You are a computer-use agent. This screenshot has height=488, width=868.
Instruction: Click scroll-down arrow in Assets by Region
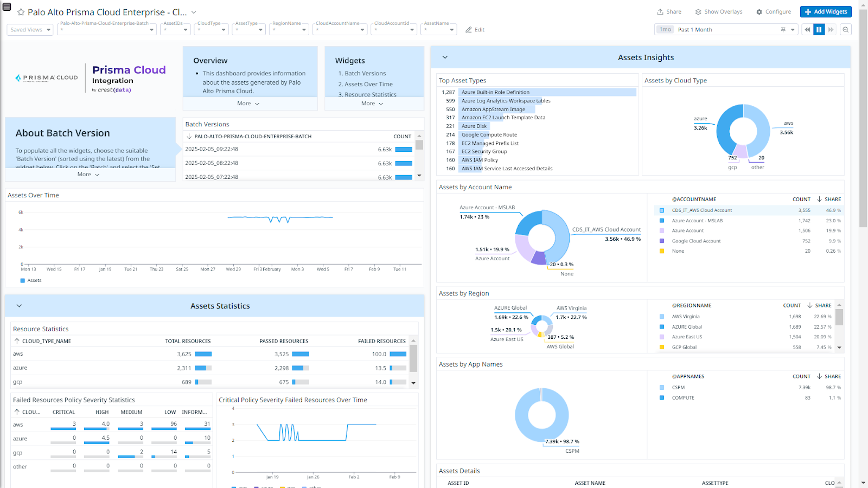(x=839, y=348)
